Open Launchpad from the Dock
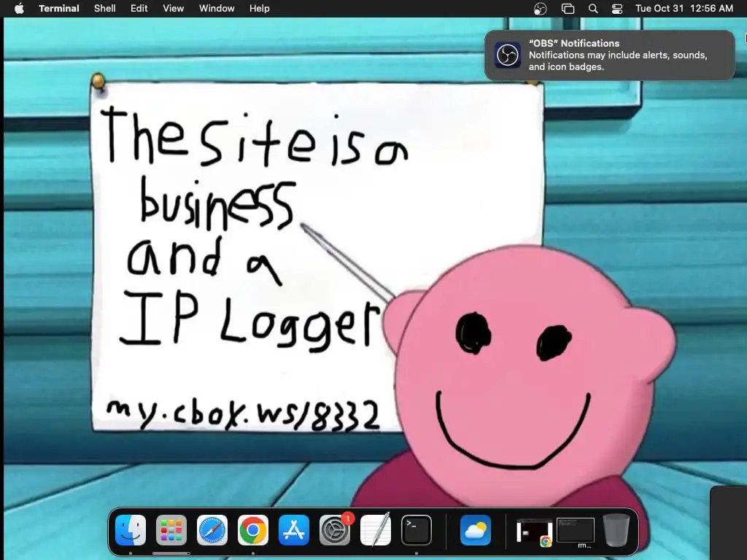Viewport: 747px width, 560px height. (171, 530)
